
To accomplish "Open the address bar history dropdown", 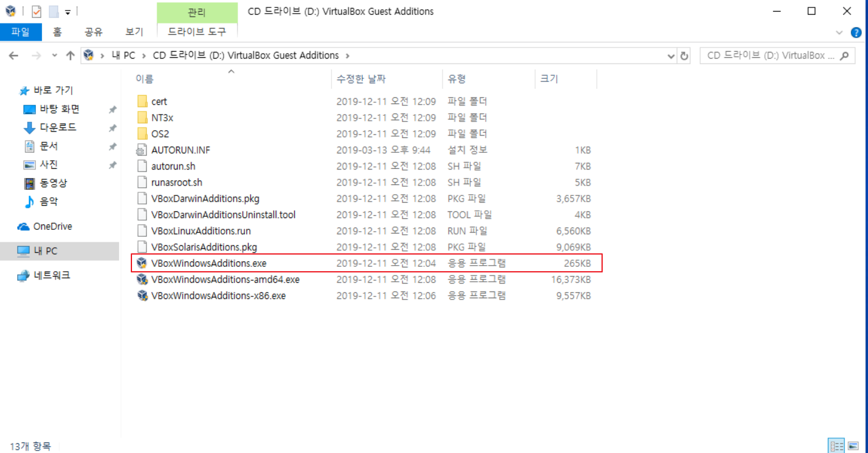I will point(671,55).
